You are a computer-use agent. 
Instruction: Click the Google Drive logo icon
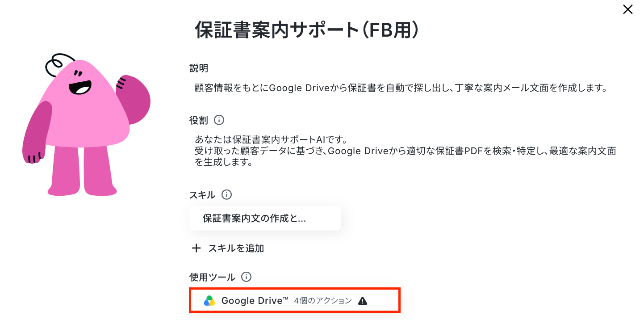pos(209,301)
